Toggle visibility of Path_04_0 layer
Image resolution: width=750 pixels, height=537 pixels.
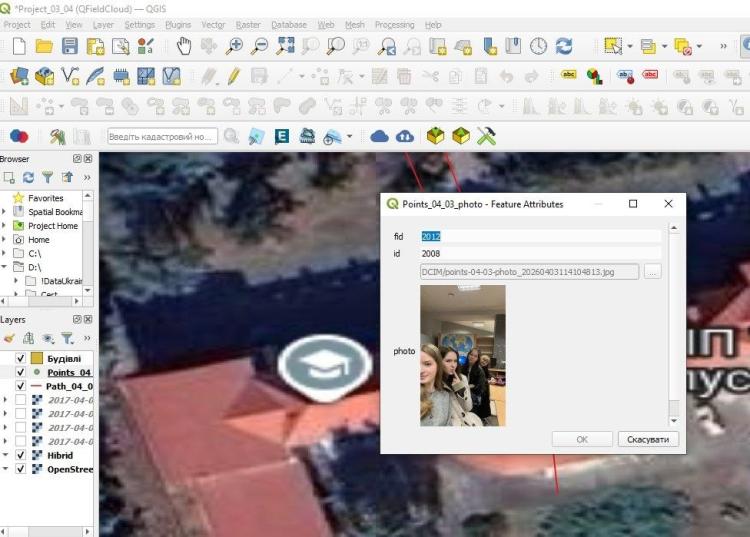click(x=21, y=386)
